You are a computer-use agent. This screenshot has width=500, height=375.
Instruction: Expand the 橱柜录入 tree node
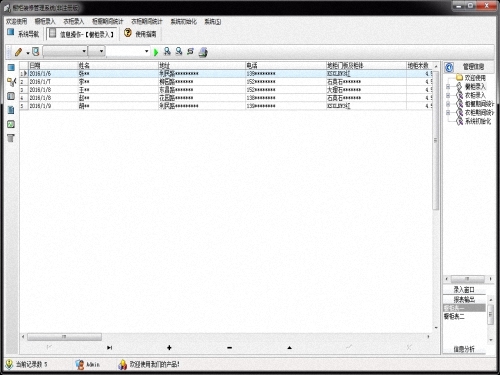(448, 87)
